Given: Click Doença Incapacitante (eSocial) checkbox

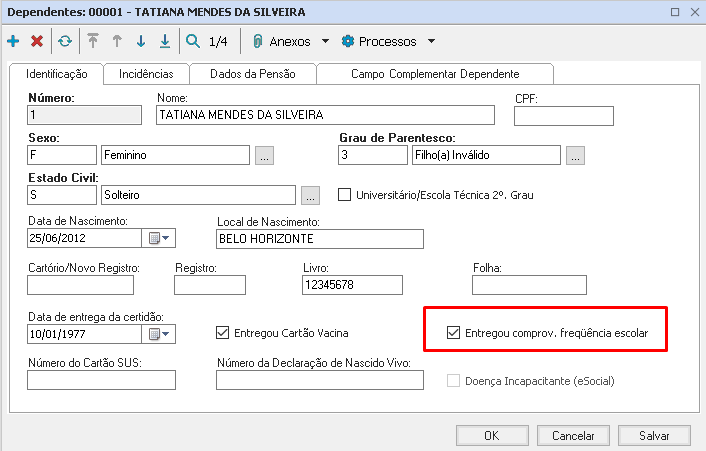Looking at the screenshot, I should coord(453,381).
